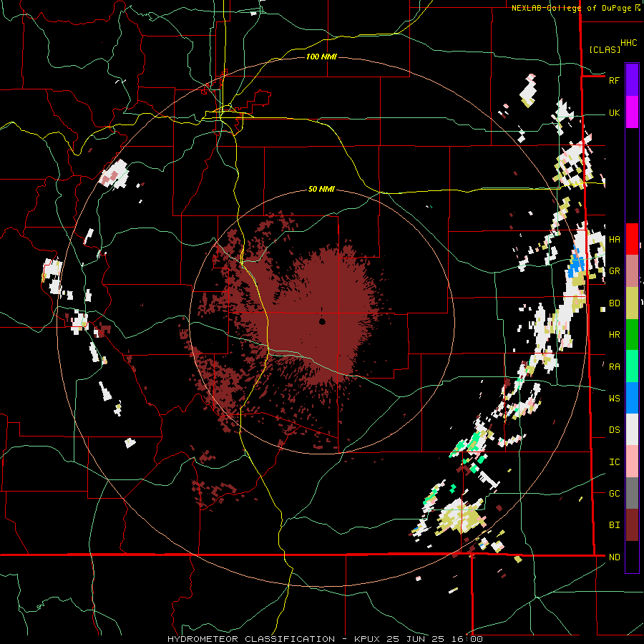Click the brown BI legend swatch
The height and width of the screenshot is (644, 644).
point(632,525)
